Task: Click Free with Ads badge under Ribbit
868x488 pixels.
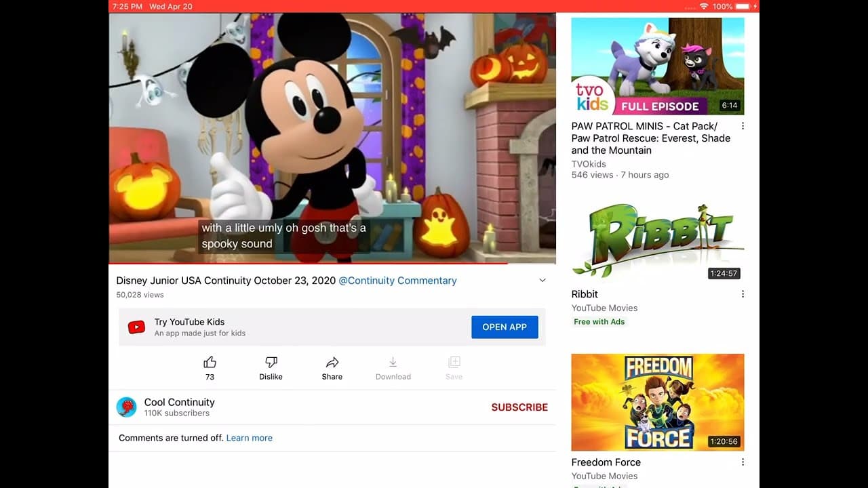Action: pos(599,322)
